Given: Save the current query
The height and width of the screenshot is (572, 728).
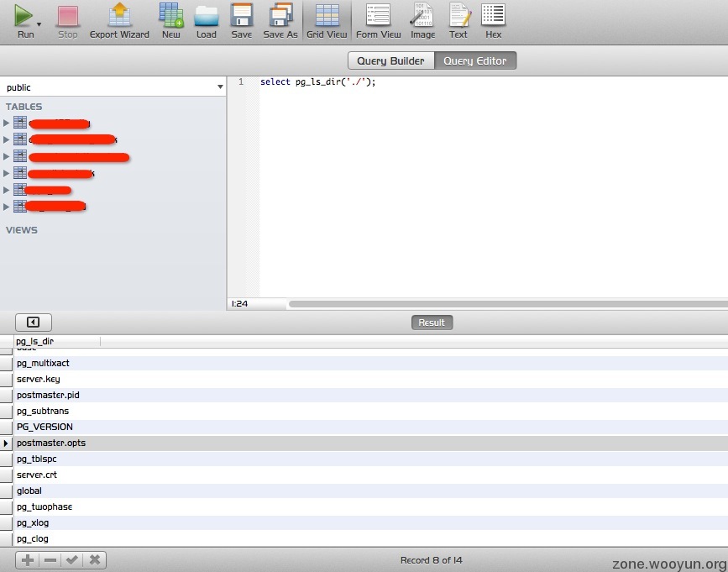Looking at the screenshot, I should [242, 20].
